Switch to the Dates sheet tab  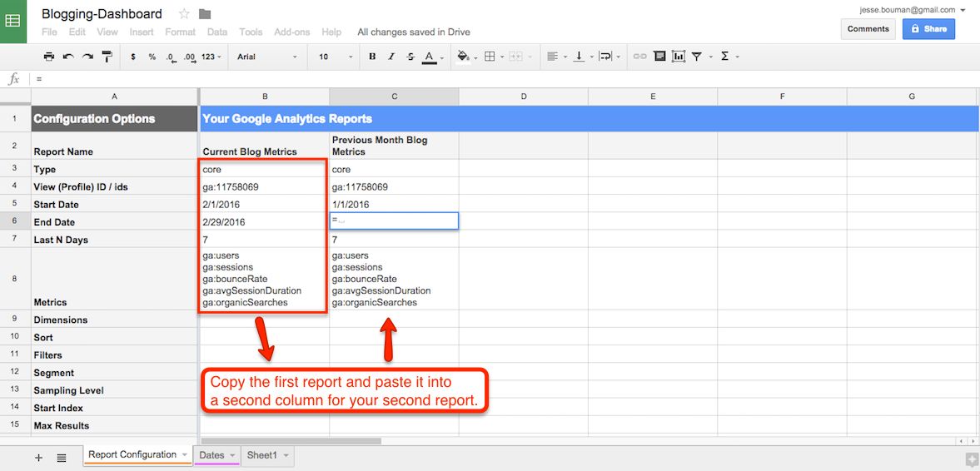coord(211,455)
